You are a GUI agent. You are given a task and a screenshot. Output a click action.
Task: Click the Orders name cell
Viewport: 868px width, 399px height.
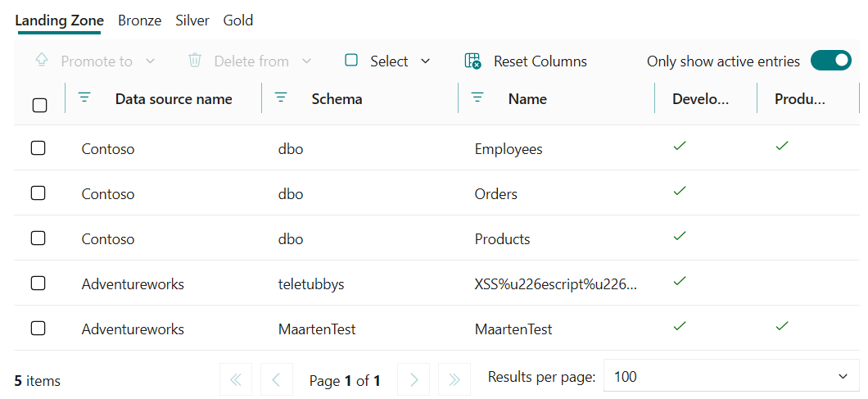[496, 194]
